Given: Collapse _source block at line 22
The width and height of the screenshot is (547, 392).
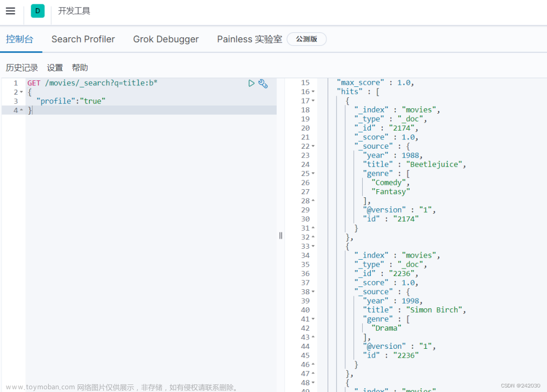Looking at the screenshot, I should pyautogui.click(x=313, y=146).
